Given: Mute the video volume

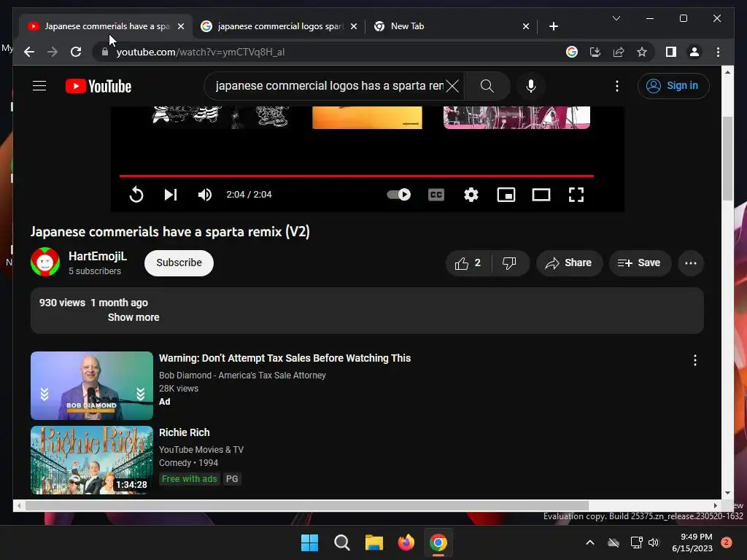Looking at the screenshot, I should 205,194.
